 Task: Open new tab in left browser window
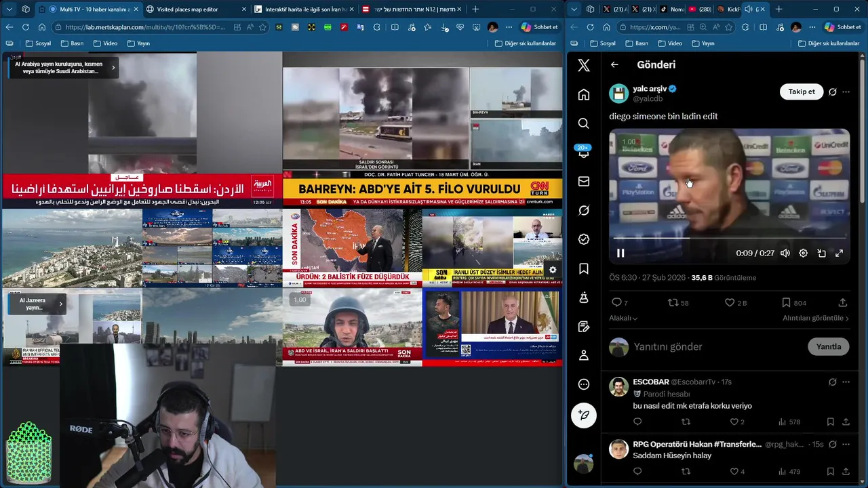pos(475,9)
